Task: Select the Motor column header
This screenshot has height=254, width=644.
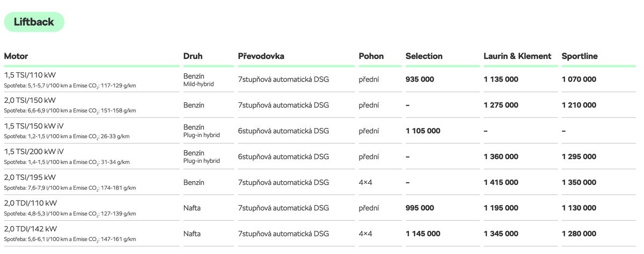Action: point(16,56)
